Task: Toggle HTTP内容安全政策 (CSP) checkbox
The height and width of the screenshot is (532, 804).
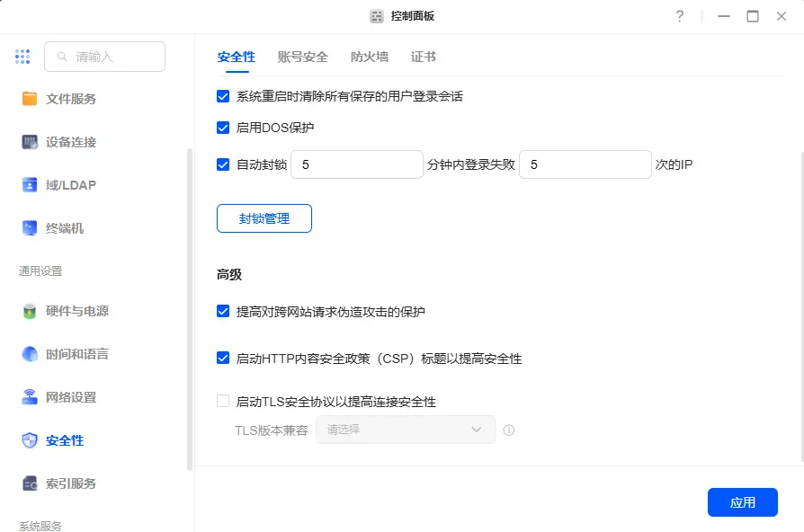Action: tap(223, 358)
